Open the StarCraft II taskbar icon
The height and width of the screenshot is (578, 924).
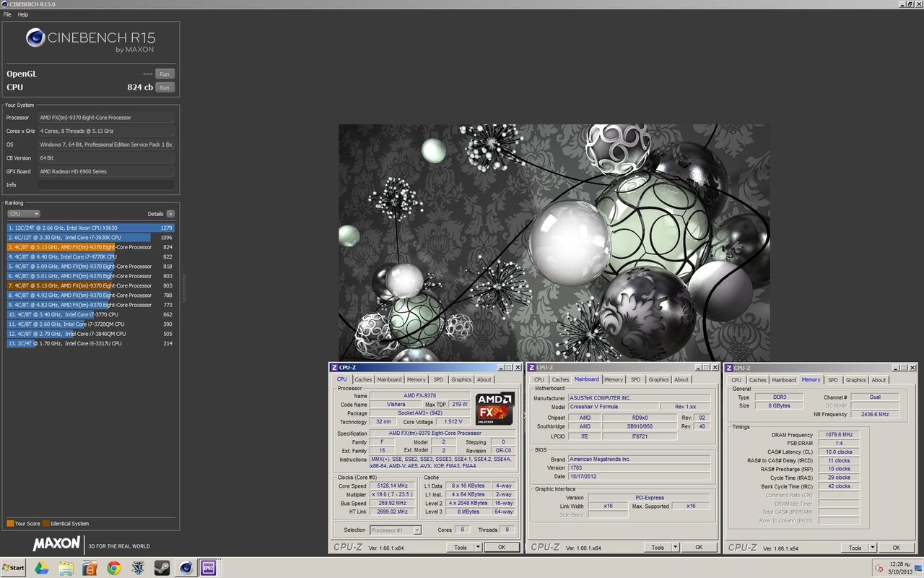(138, 568)
